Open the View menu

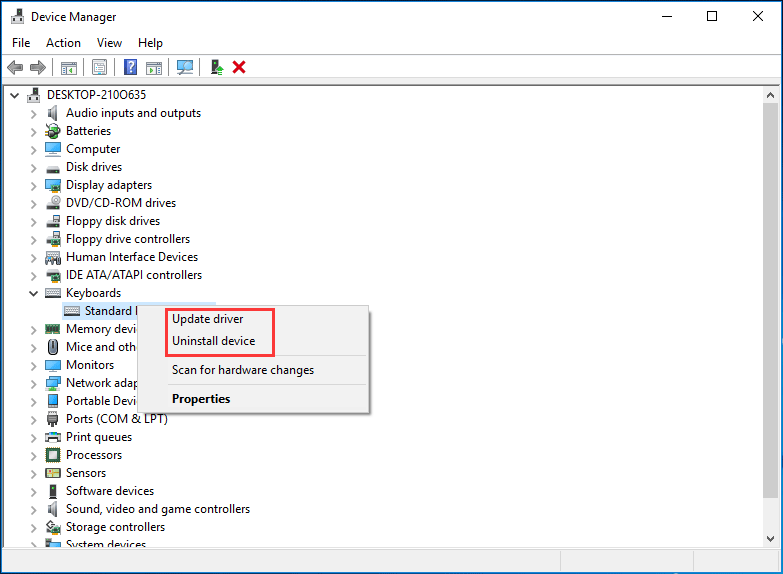(109, 43)
